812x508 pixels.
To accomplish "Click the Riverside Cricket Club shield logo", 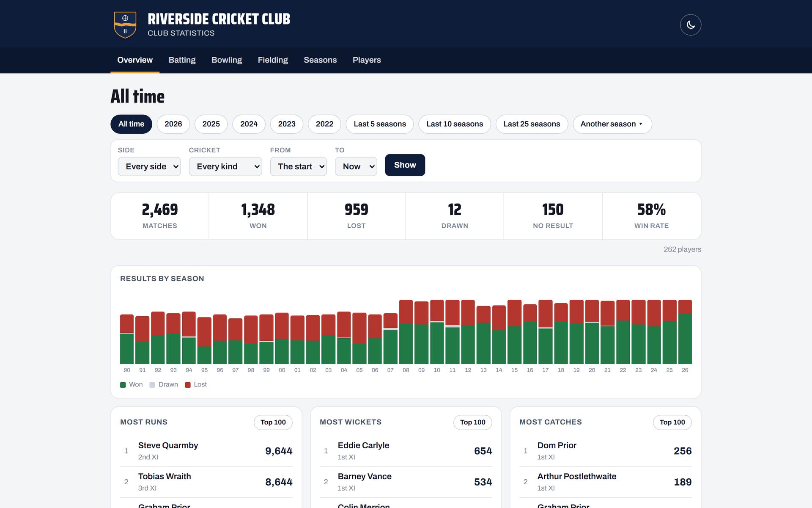I will pos(125,25).
